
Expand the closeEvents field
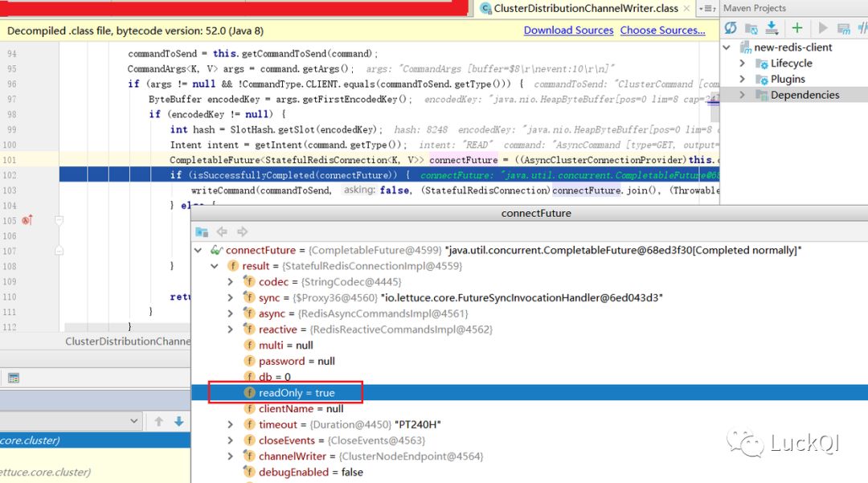pyautogui.click(x=231, y=441)
